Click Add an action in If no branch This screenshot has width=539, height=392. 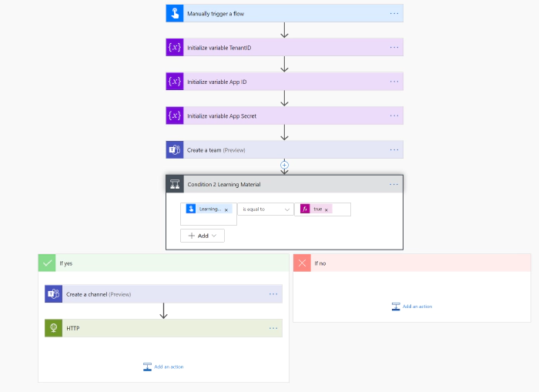(412, 307)
